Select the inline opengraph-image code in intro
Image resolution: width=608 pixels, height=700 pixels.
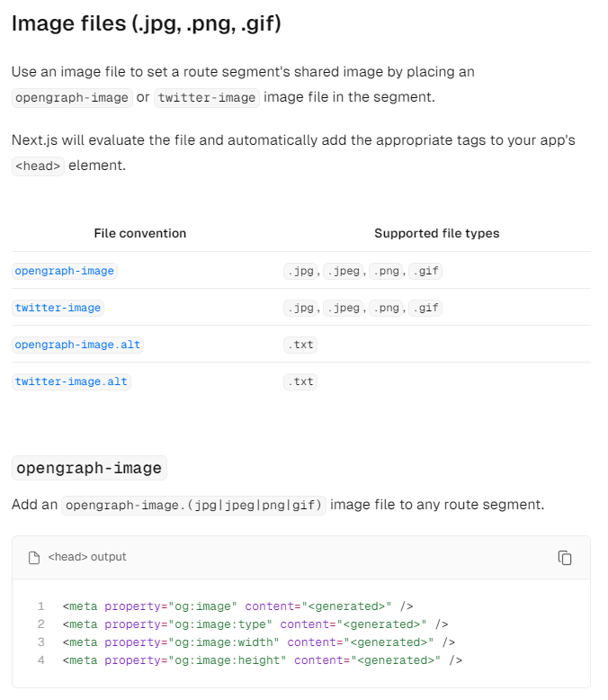[72, 98]
